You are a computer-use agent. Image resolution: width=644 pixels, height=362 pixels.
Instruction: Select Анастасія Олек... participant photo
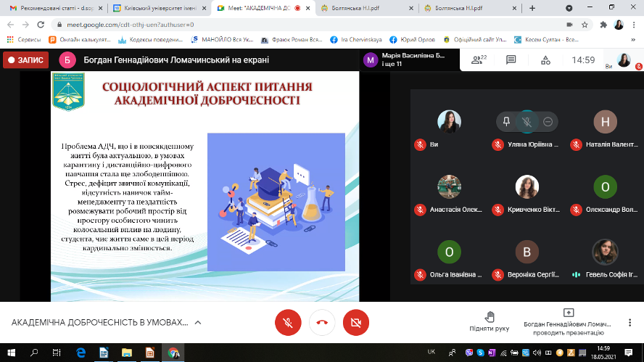tap(449, 186)
